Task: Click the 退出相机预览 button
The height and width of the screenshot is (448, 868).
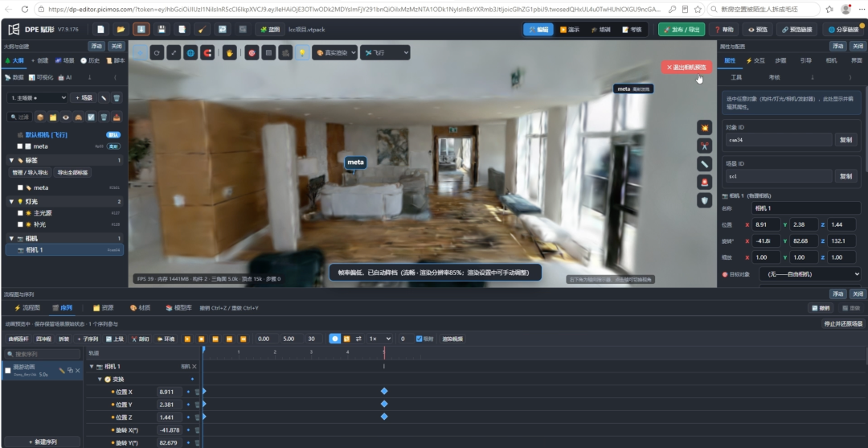Action: (x=686, y=67)
